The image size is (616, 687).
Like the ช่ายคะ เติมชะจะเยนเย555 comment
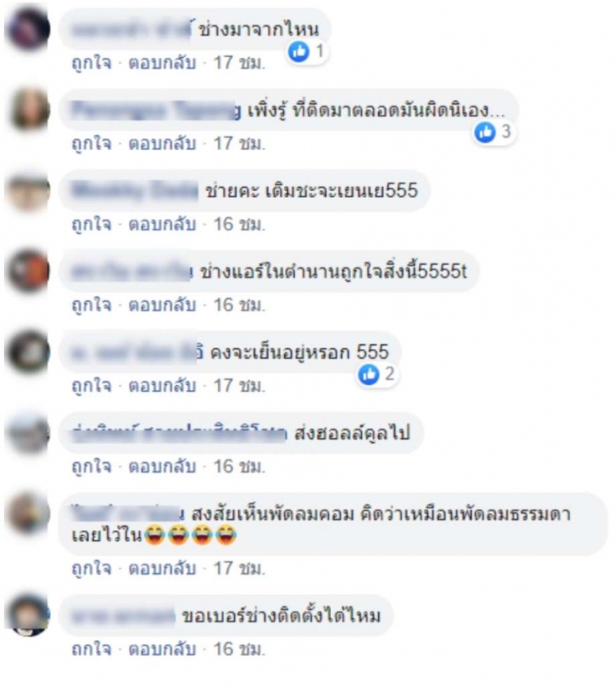point(91,224)
